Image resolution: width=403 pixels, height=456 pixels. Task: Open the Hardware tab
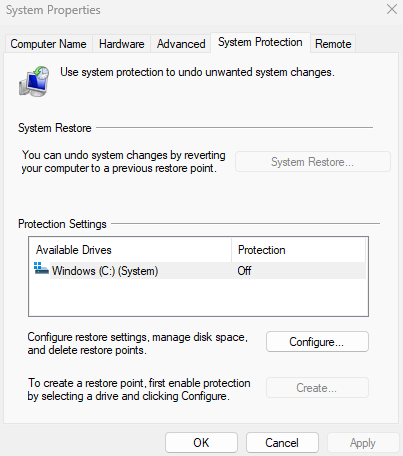[122, 44]
